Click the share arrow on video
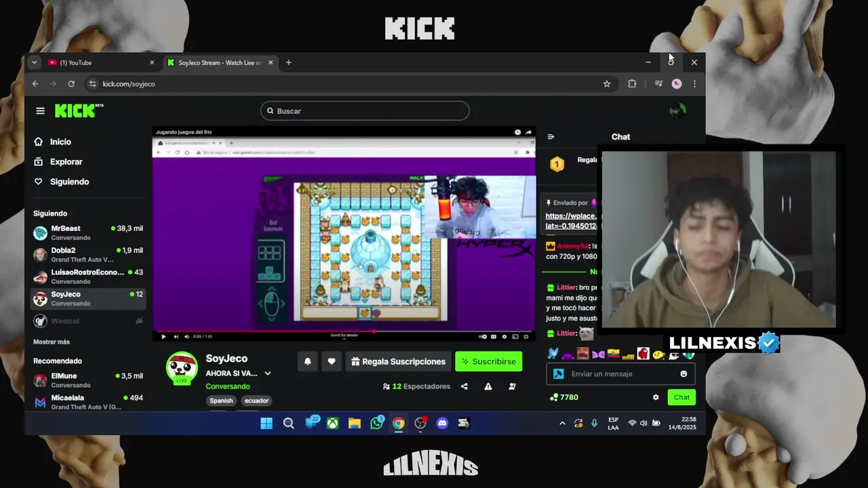 pyautogui.click(x=528, y=132)
